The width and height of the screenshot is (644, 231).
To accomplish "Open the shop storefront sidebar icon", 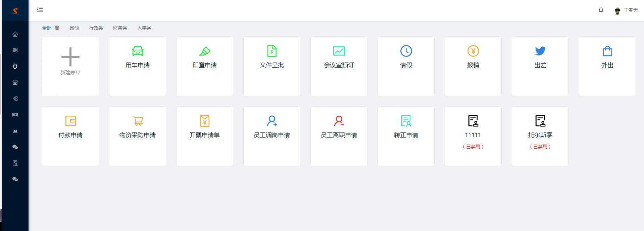I will [15, 82].
